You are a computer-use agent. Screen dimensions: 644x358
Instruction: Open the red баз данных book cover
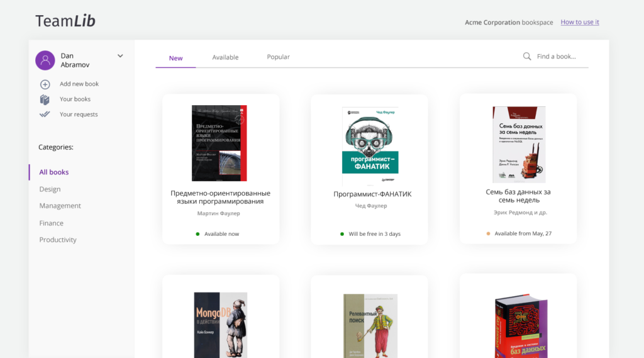tap(521, 326)
